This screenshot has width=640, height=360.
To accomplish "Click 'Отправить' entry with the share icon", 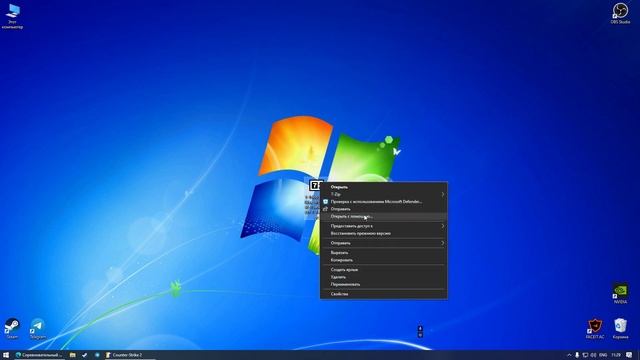I will click(x=383, y=209).
